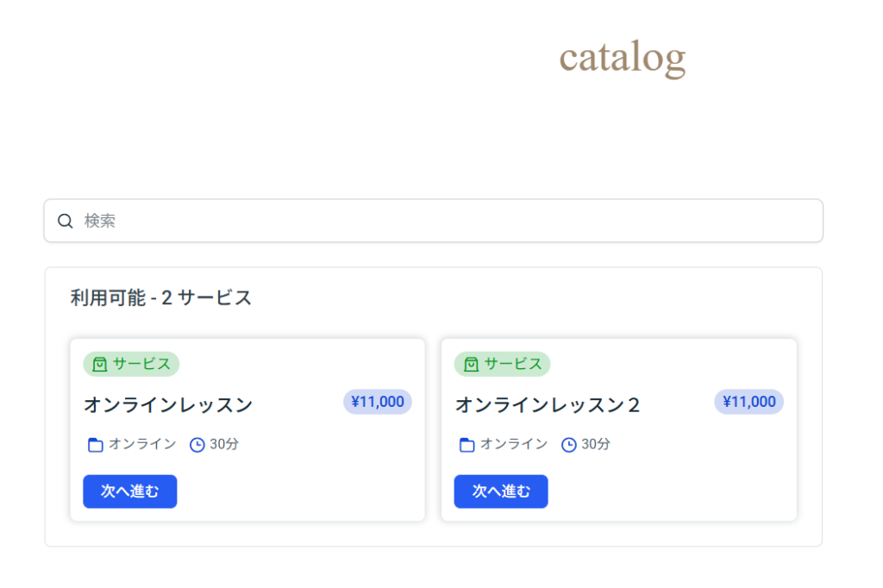The width and height of the screenshot is (883, 588).
Task: Click the ¥11,000 price badge on first card
Action: 378,402
